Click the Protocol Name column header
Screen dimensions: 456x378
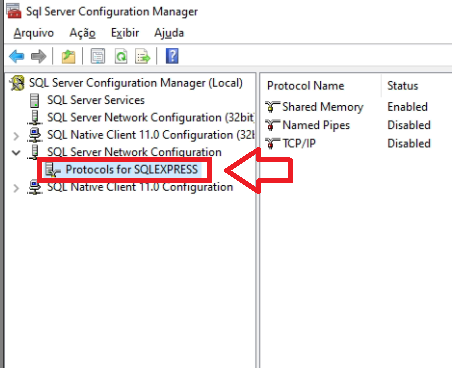coord(305,86)
